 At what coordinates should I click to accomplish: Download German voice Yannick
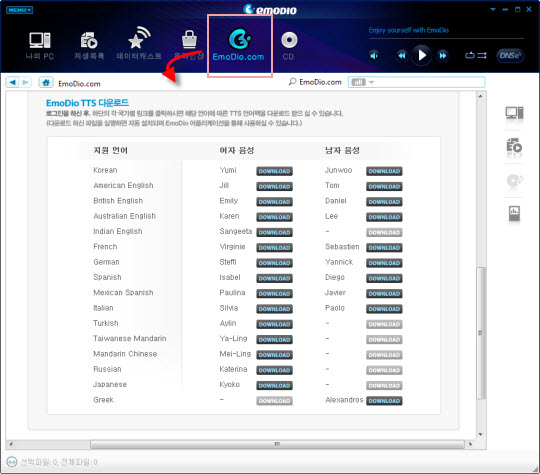click(384, 263)
